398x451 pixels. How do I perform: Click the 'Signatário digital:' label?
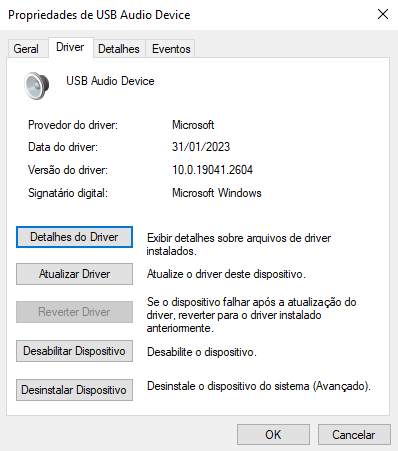[68, 193]
